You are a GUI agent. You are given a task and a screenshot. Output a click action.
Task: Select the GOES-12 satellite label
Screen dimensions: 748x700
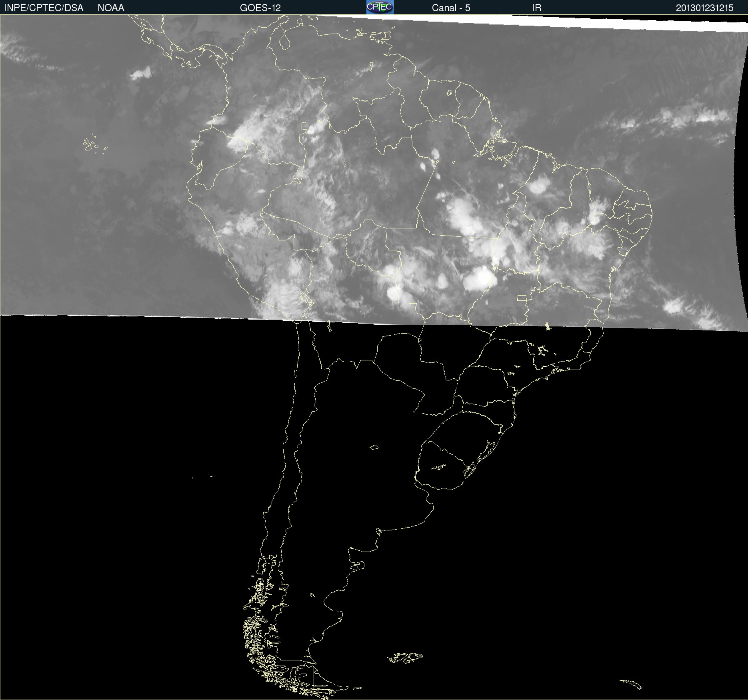pos(260,8)
